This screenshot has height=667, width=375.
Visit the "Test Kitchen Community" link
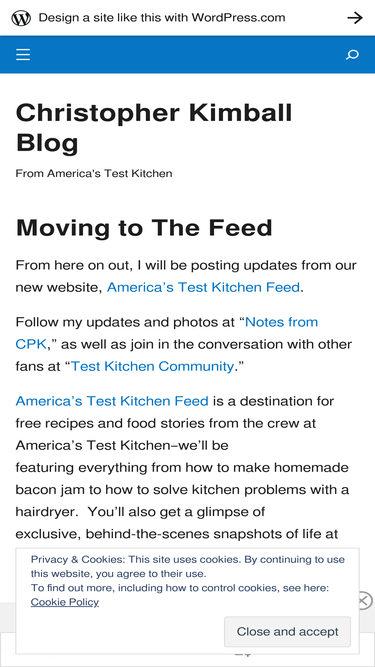152,366
